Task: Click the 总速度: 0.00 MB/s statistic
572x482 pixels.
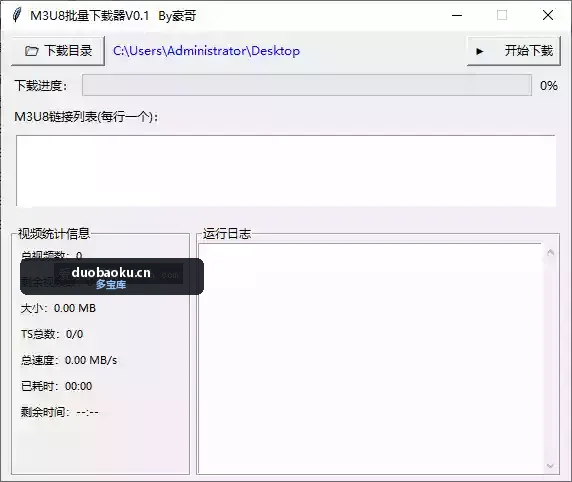Action: pyautogui.click(x=69, y=360)
